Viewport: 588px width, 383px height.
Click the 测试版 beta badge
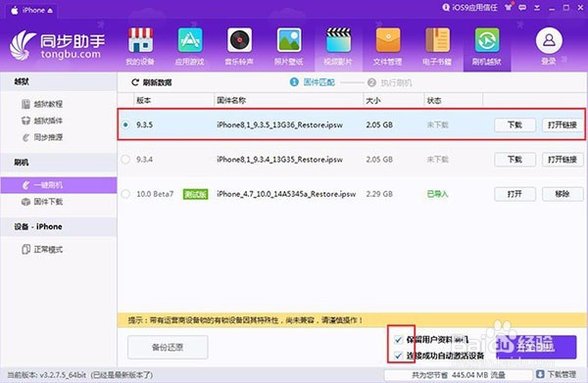pos(195,194)
